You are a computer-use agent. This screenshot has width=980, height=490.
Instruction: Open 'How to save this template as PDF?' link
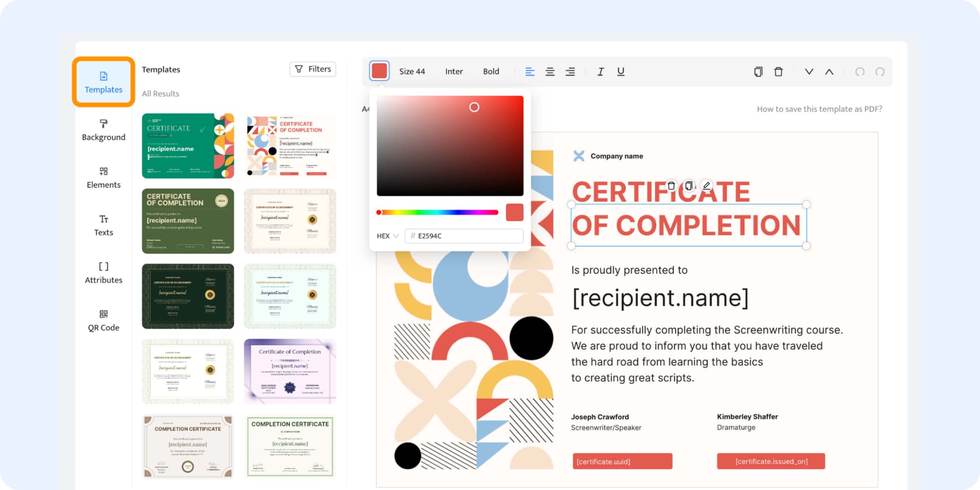pos(819,109)
